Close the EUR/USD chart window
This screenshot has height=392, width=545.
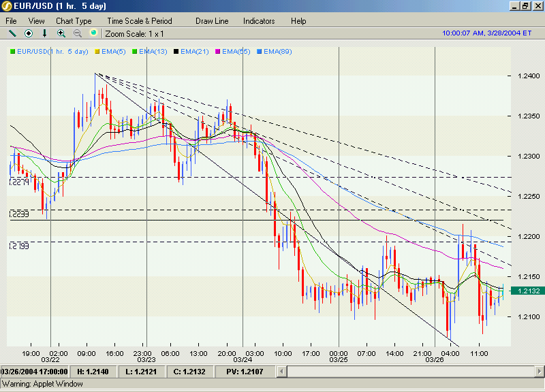tap(538, 6)
